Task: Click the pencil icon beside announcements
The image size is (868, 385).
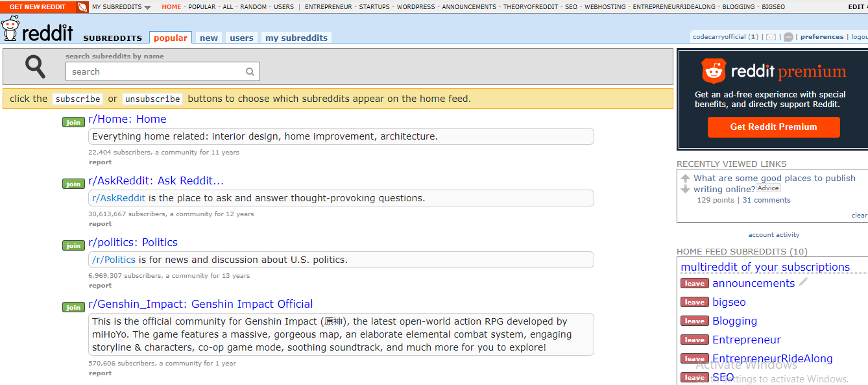Action: (x=803, y=282)
